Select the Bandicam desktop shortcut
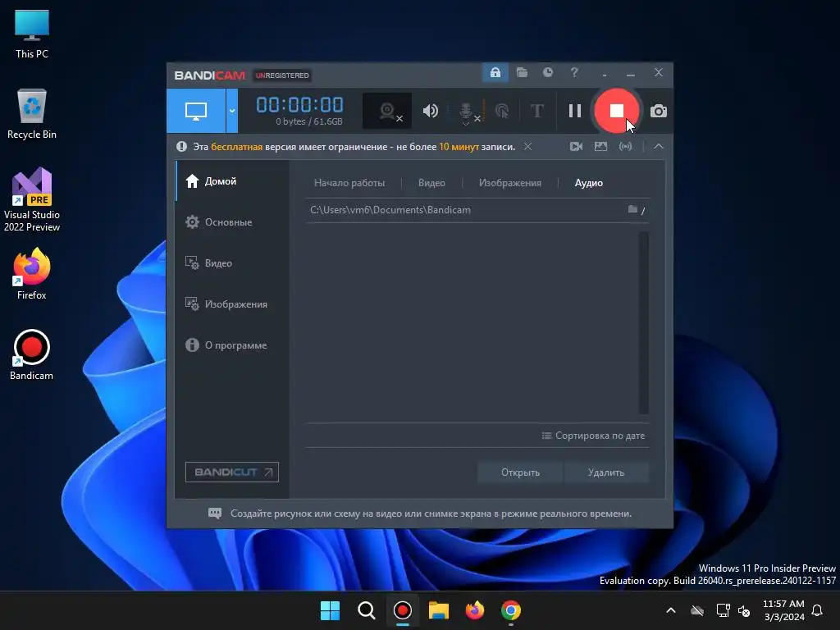Screen dimensions: 840x630 pos(32,354)
